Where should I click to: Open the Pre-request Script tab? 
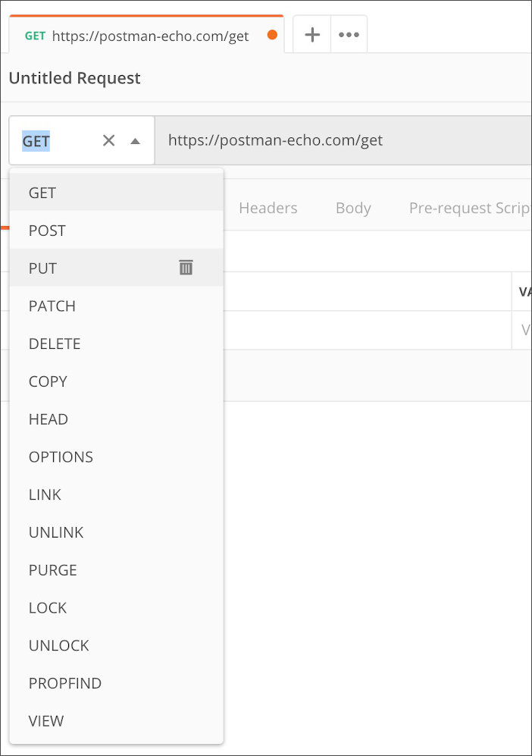[x=470, y=208]
